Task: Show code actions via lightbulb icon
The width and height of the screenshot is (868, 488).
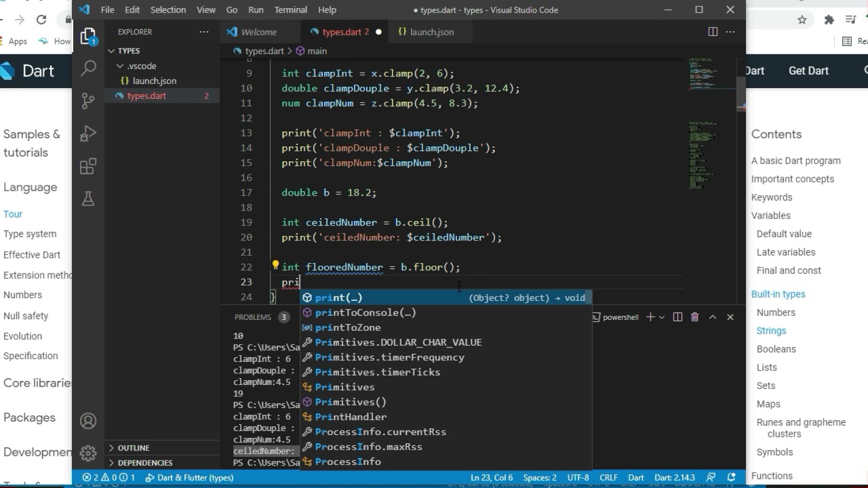Action: tap(275, 266)
